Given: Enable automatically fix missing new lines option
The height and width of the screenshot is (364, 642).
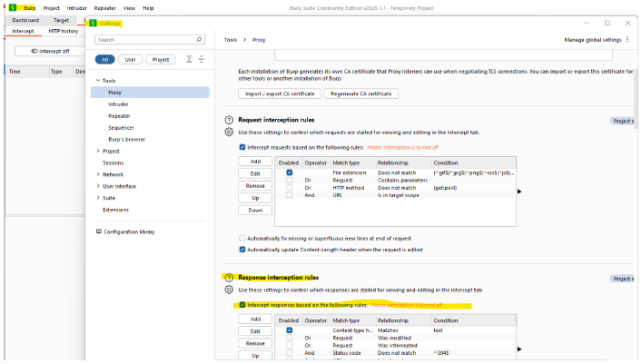Looking at the screenshot, I should 242,238.
